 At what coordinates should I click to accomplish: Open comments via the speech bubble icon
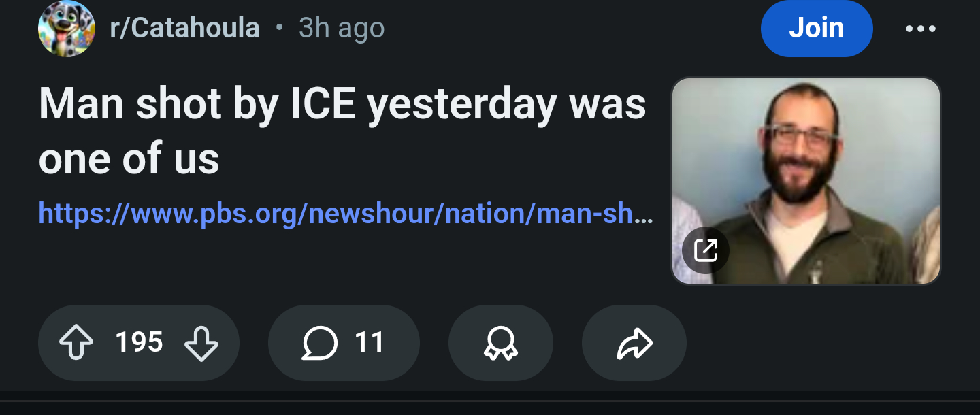coord(319,342)
